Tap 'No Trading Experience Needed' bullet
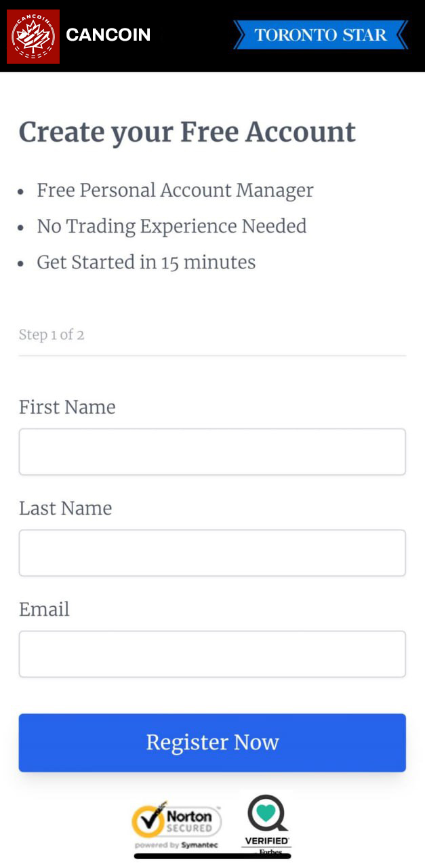This screenshot has height=868, width=425. pos(171,226)
